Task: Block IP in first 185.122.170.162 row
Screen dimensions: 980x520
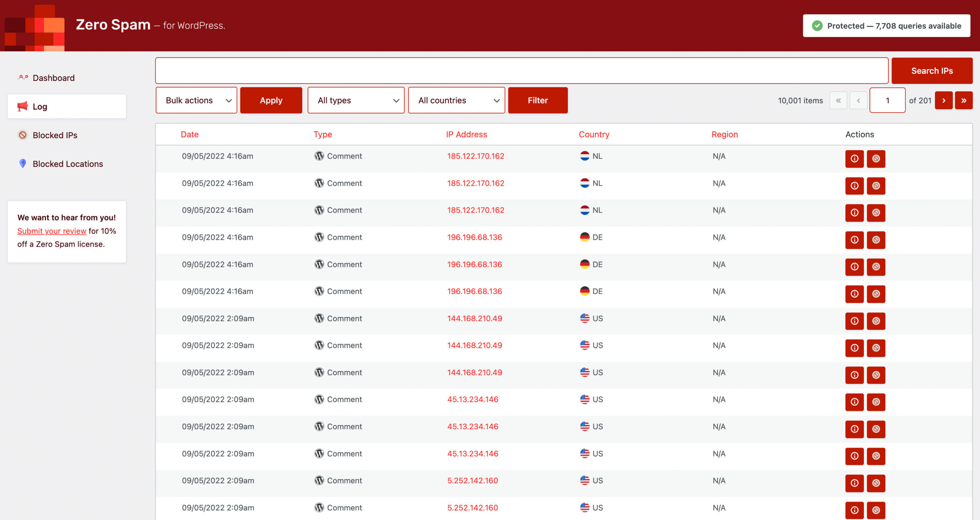Action: click(876, 159)
